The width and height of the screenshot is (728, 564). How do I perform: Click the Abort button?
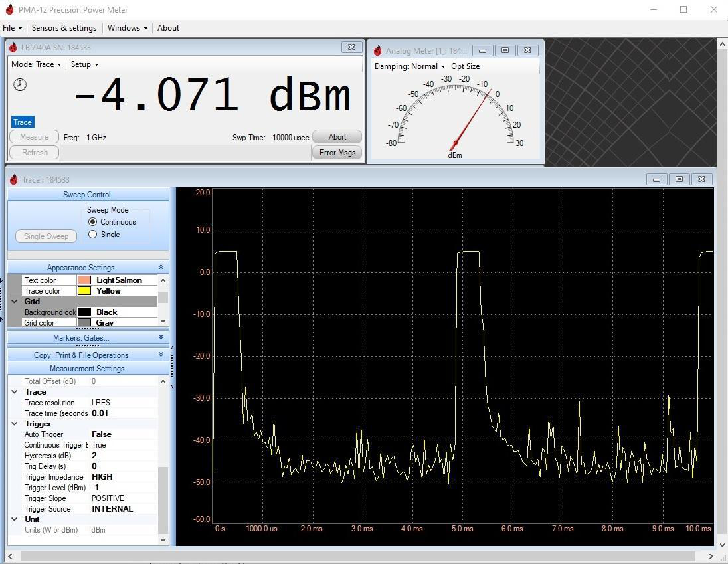click(x=337, y=137)
